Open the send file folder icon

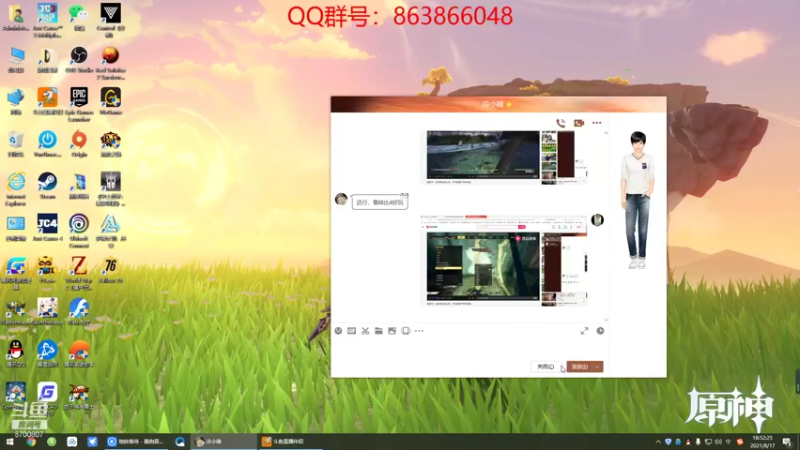379,331
